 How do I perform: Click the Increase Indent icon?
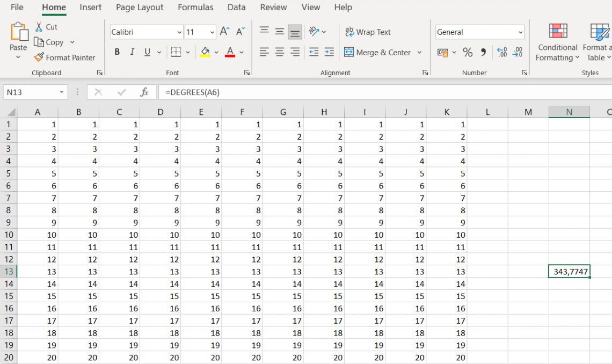point(329,52)
